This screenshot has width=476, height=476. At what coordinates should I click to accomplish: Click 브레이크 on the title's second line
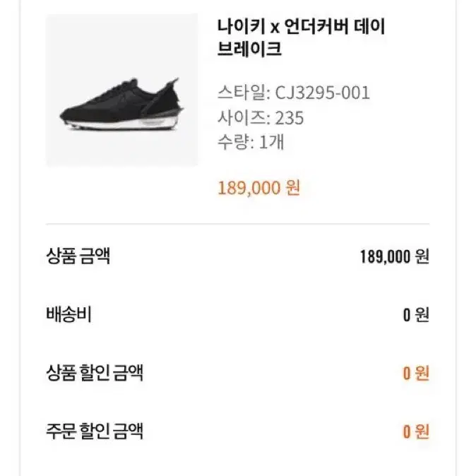pos(249,49)
